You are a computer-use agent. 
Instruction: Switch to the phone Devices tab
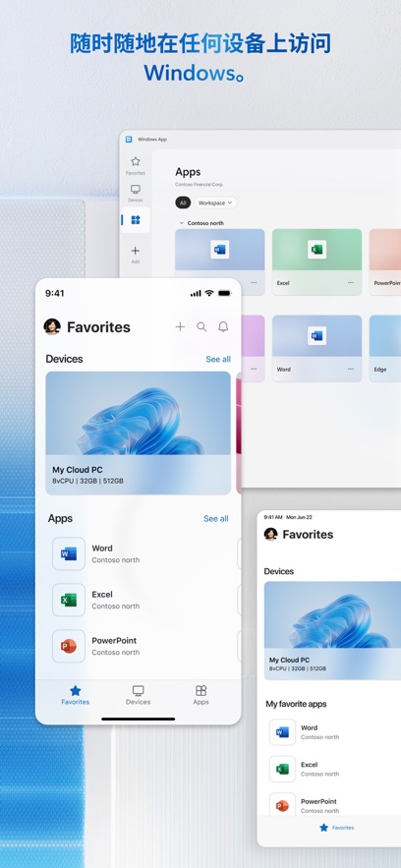[138, 695]
